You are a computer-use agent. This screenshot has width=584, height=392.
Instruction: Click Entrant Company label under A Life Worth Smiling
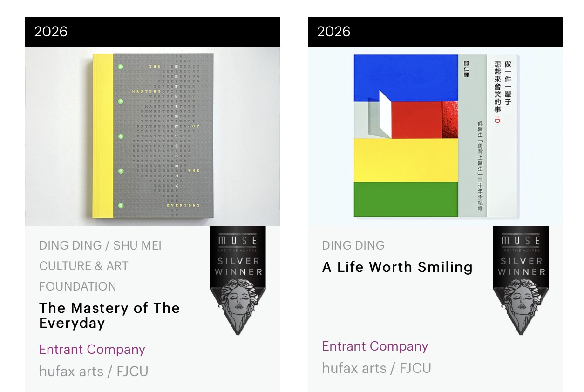(375, 346)
